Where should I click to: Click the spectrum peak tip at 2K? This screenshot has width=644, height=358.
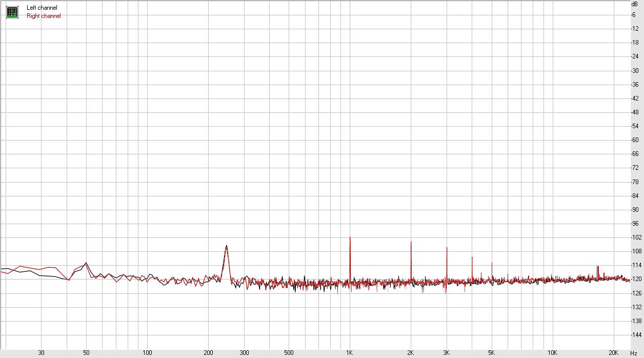(411, 242)
